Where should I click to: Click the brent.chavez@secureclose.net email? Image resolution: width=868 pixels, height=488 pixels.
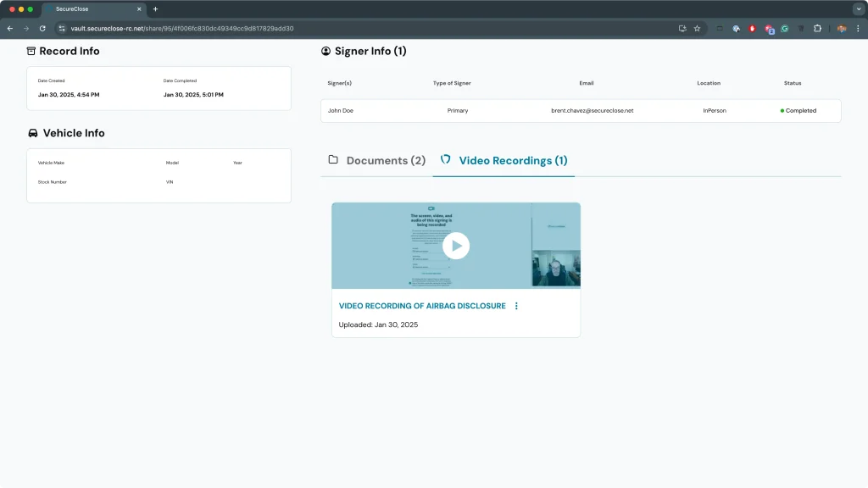[x=592, y=111]
